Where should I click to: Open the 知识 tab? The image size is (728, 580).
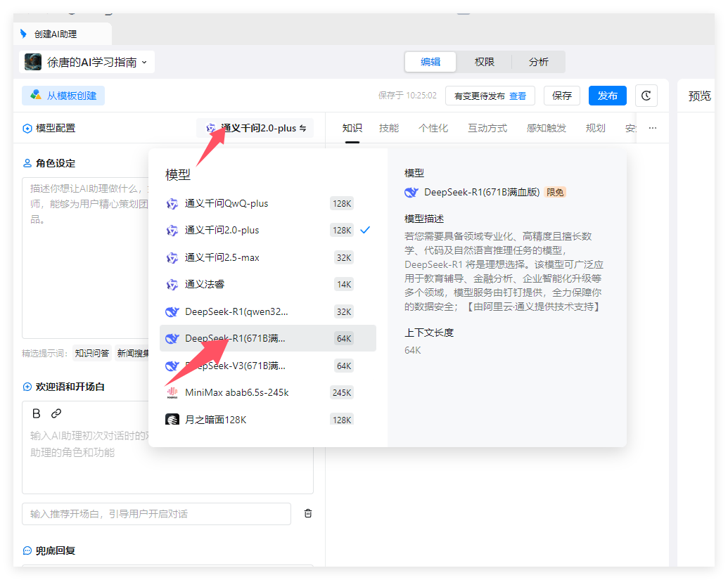352,128
